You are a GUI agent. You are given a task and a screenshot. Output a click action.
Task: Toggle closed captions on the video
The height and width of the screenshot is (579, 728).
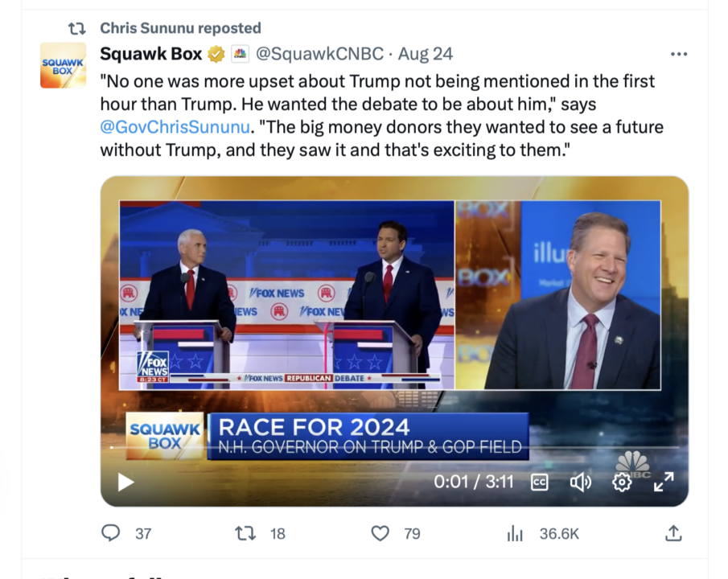coord(541,482)
